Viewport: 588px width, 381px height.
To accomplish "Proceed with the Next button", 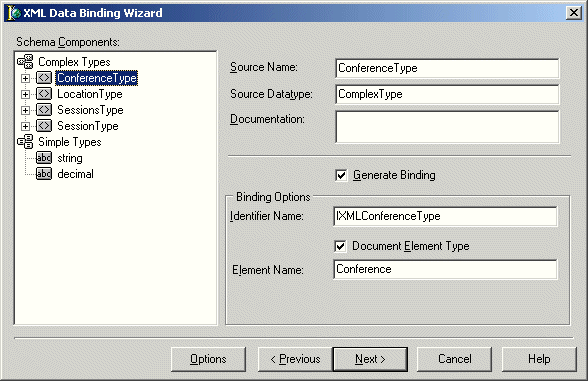I will (x=370, y=359).
